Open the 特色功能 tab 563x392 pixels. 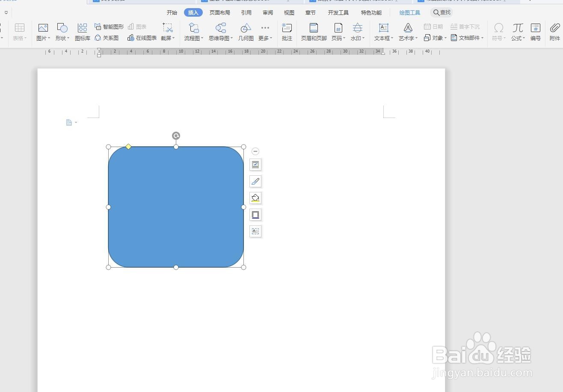[371, 12]
